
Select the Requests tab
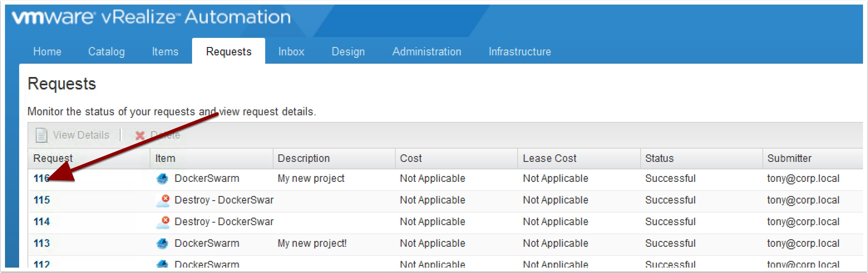tap(229, 52)
